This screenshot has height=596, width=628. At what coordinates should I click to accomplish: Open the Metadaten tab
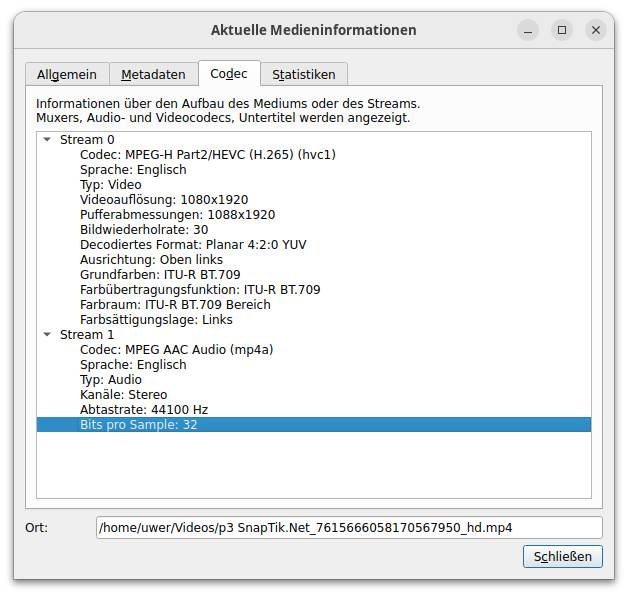point(153,74)
